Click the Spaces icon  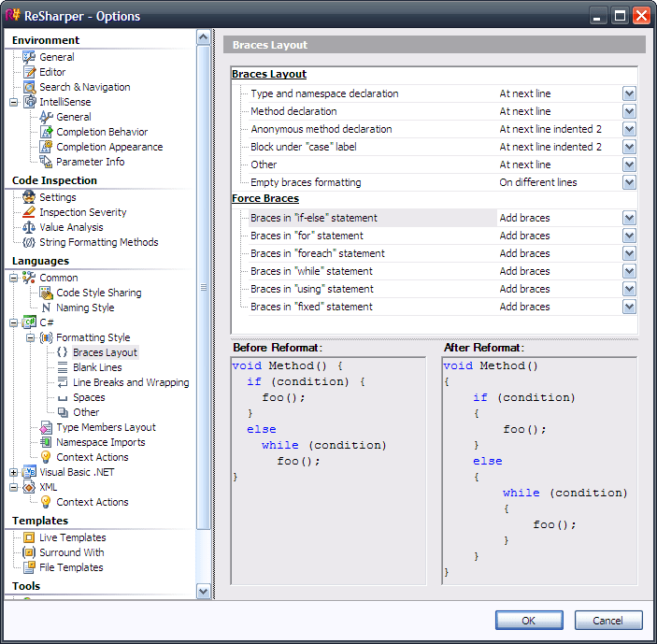coord(63,398)
